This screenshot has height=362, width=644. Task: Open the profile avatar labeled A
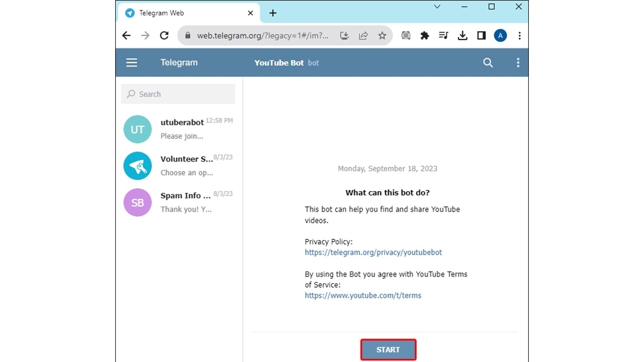tap(500, 35)
